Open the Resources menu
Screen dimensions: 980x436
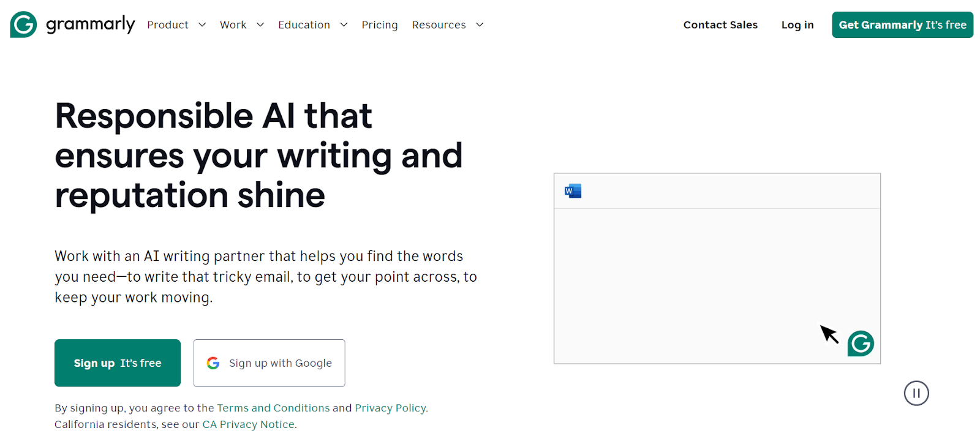coord(439,25)
